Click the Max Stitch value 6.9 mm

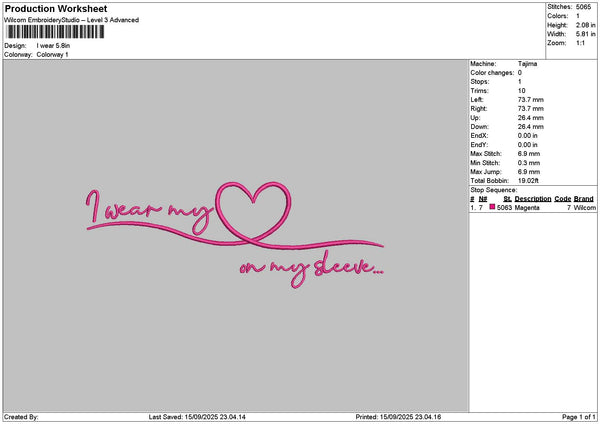(x=529, y=154)
